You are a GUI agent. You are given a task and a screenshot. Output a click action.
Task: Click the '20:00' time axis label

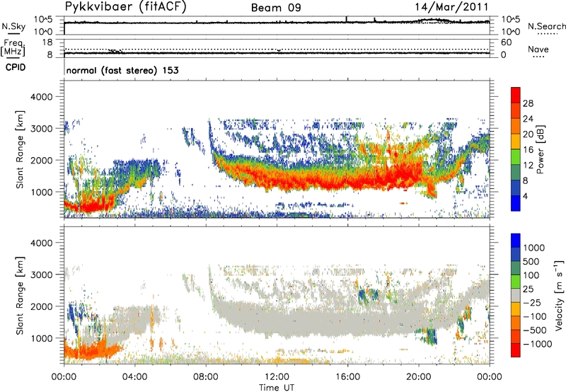[418, 377]
